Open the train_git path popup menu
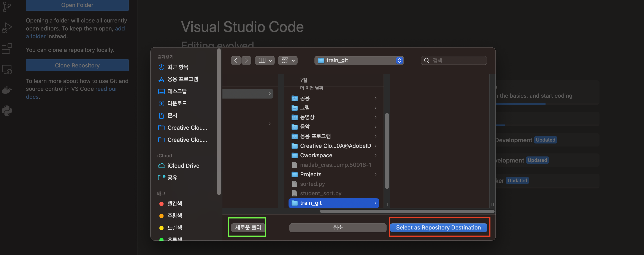644x255 pixels. 359,60
